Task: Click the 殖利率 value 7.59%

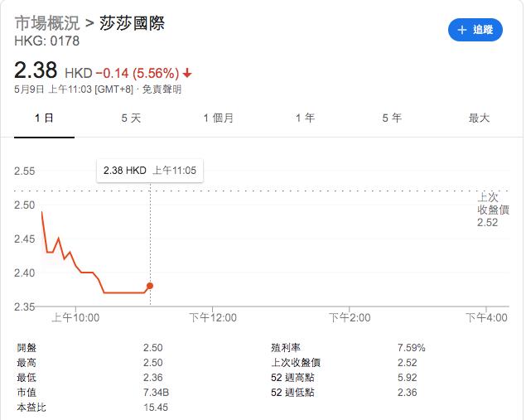Action: [411, 348]
